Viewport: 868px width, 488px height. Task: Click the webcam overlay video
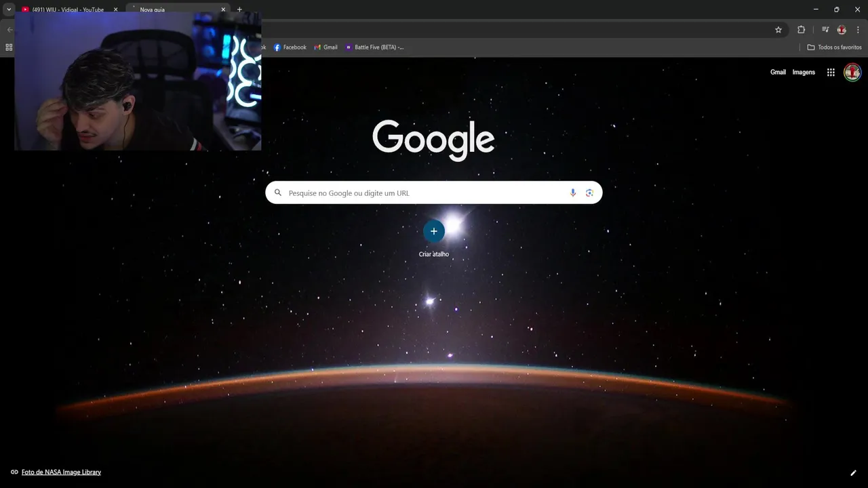click(x=138, y=81)
